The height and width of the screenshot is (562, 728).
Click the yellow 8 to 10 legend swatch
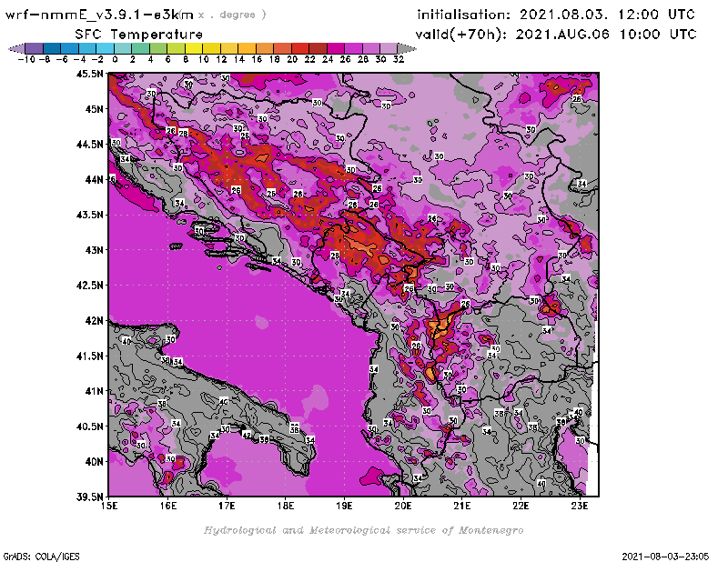coord(194,48)
